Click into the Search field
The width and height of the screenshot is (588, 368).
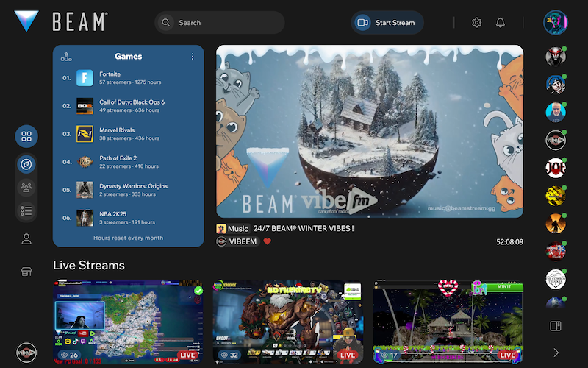tap(220, 23)
